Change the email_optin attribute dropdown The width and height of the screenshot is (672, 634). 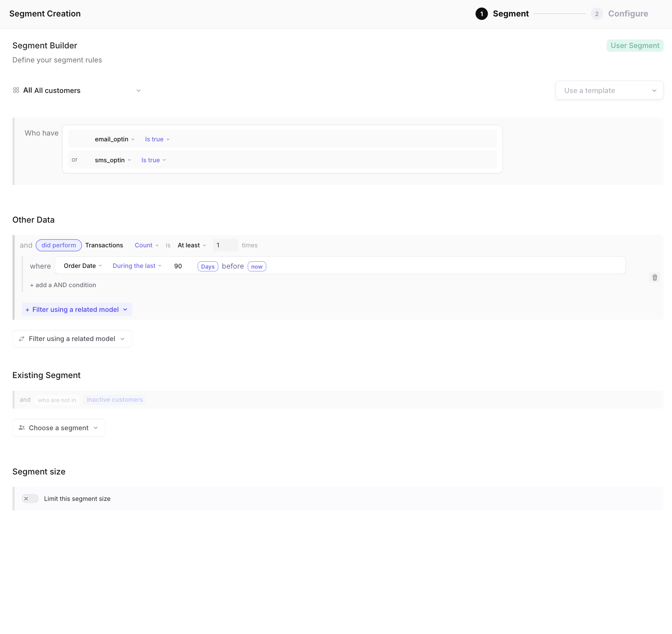click(x=115, y=139)
